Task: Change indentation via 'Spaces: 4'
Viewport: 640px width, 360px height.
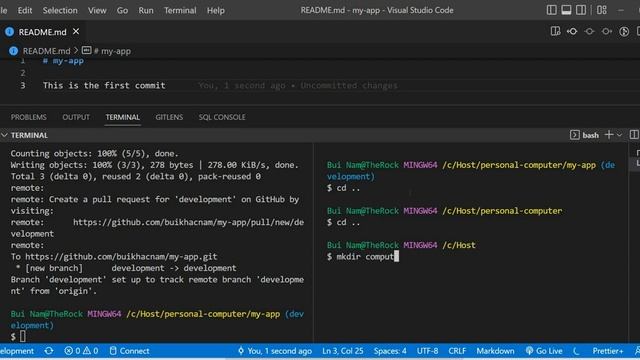Action: [x=390, y=351]
